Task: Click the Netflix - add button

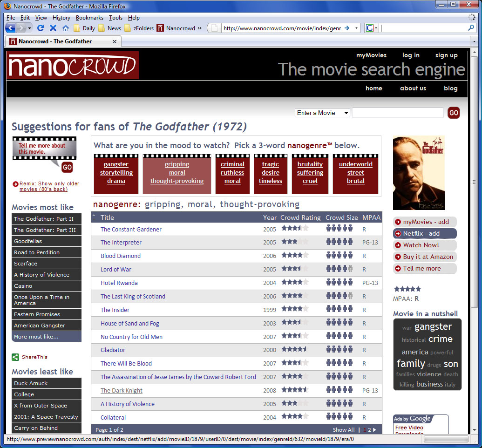Action: click(x=425, y=233)
